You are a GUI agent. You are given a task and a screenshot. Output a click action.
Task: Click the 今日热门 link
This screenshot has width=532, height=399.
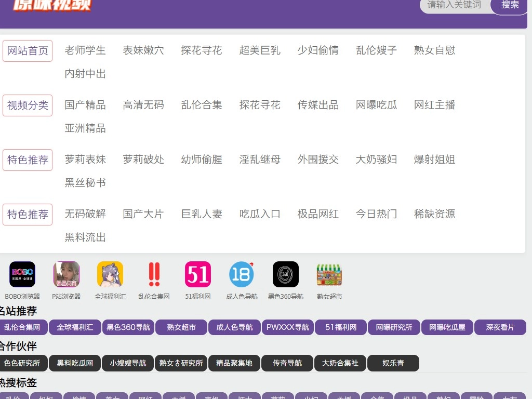(376, 214)
